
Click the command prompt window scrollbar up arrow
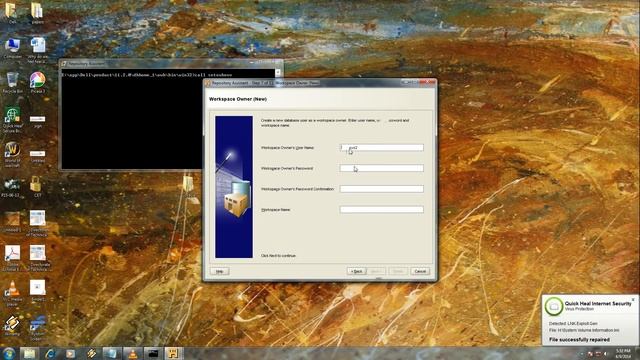coord(278,73)
